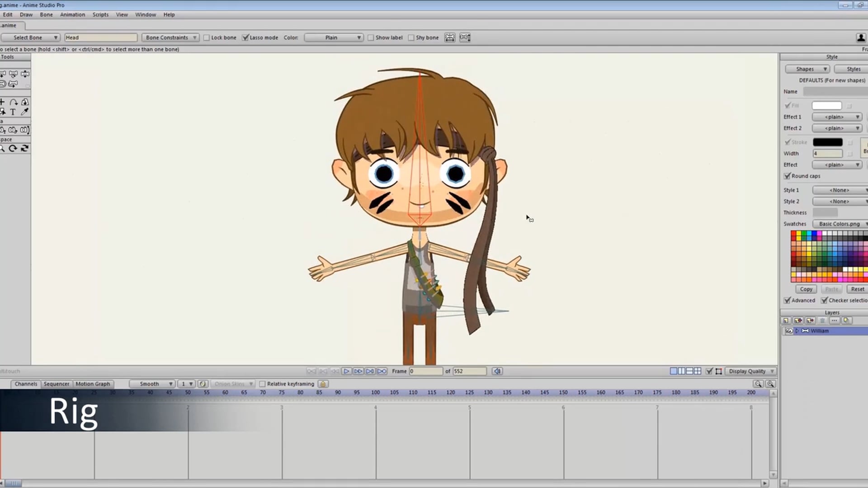Click the Reset button in Style panel
868x488 pixels.
coord(857,289)
